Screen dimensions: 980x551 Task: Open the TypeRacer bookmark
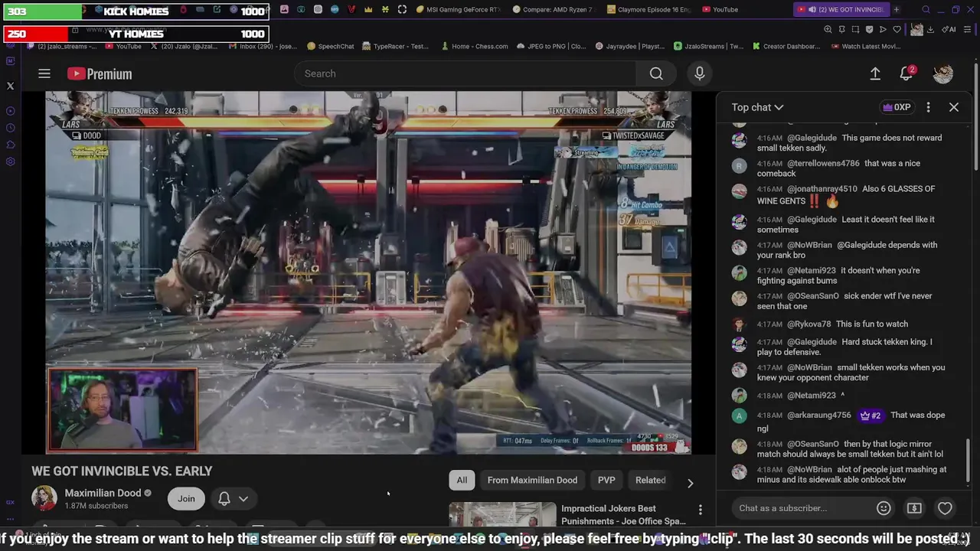point(395,46)
